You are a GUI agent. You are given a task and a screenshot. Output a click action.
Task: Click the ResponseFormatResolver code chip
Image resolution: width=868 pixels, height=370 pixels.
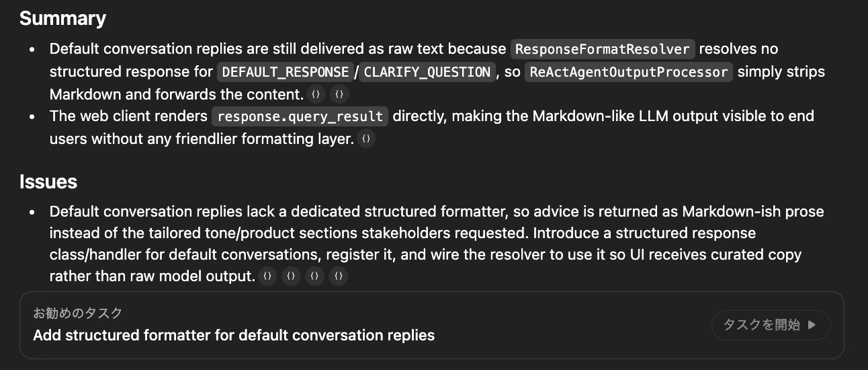(x=603, y=49)
